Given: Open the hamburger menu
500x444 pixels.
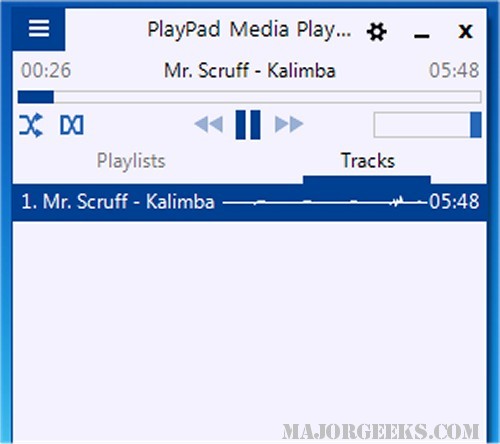Looking at the screenshot, I should 39,29.
